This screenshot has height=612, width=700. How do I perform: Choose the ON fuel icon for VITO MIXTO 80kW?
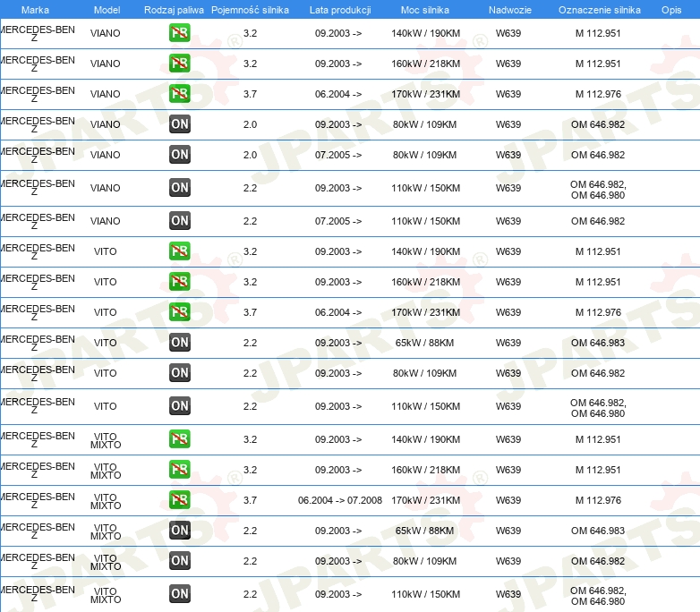179,561
